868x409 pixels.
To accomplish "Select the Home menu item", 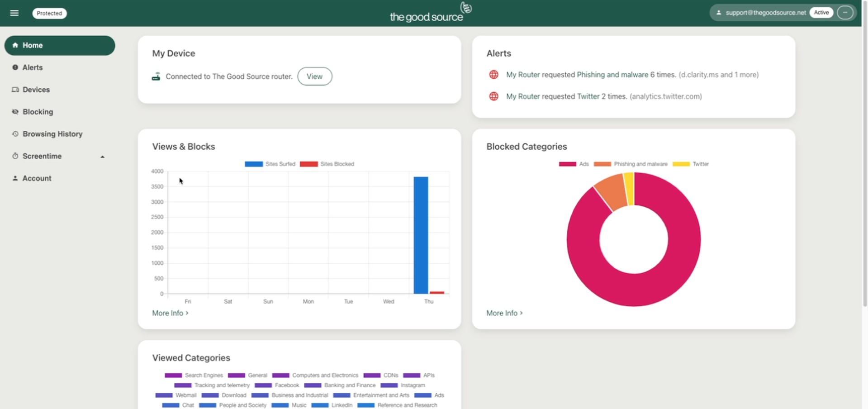I will point(60,45).
